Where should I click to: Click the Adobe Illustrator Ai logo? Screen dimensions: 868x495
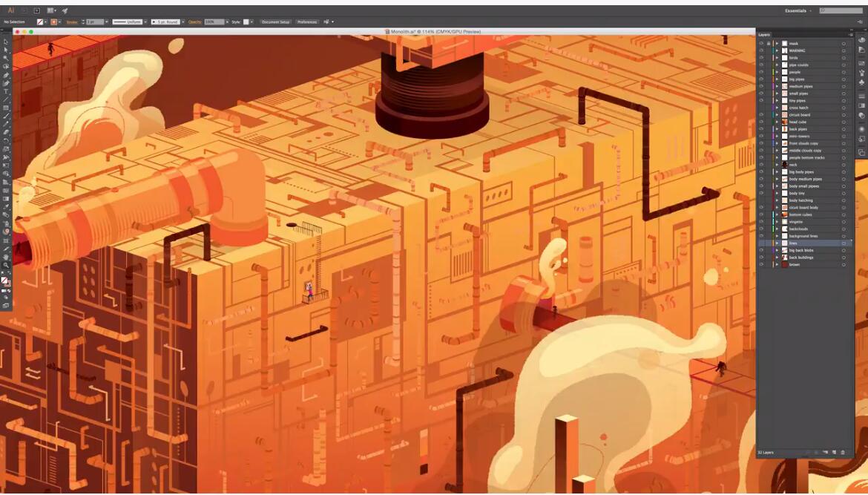(x=10, y=10)
